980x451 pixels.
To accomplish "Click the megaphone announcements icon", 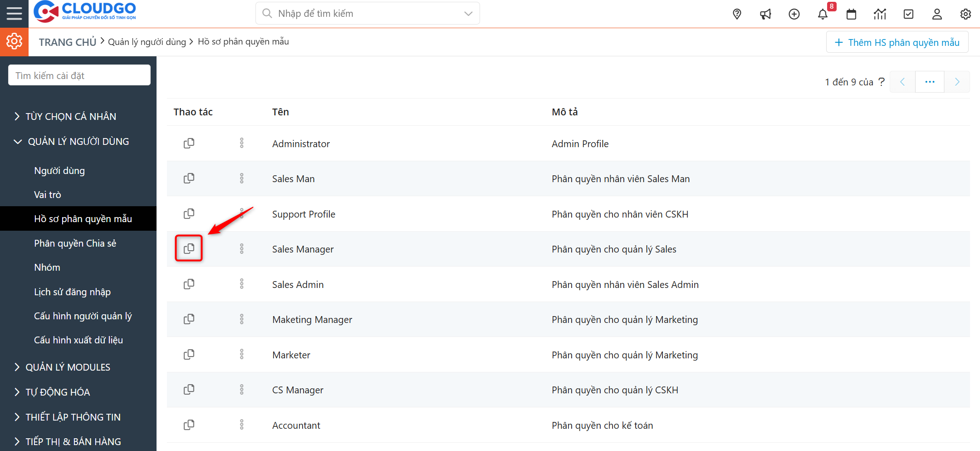I will [x=765, y=14].
